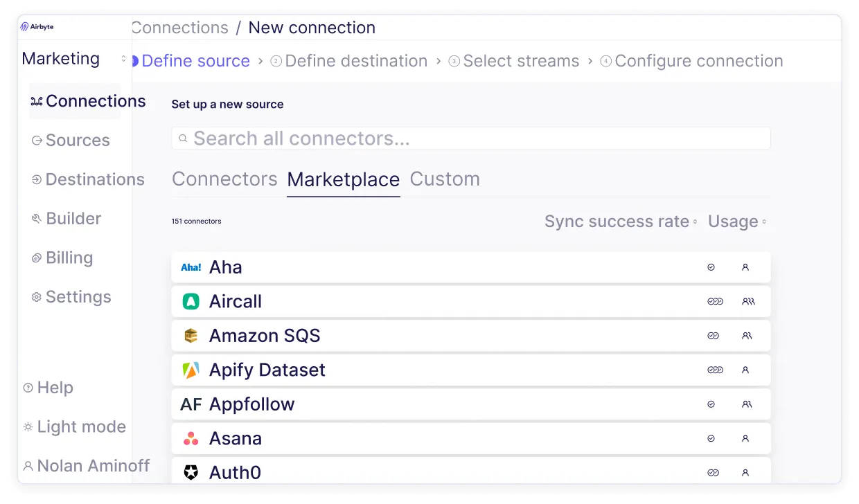Select the Apify Dataset connector

point(471,370)
